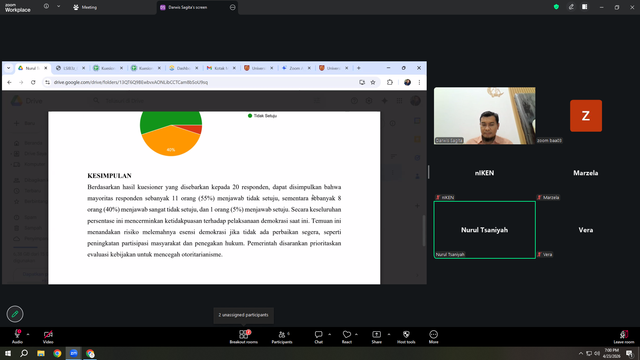This screenshot has height=360, width=640.
Task: Expand the React options arrow
Action: (x=356, y=334)
